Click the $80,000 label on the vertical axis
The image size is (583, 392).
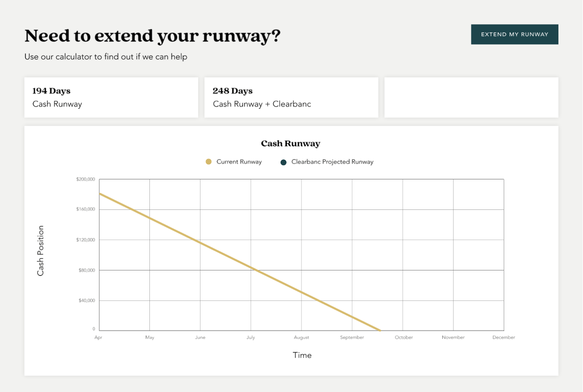(86, 270)
